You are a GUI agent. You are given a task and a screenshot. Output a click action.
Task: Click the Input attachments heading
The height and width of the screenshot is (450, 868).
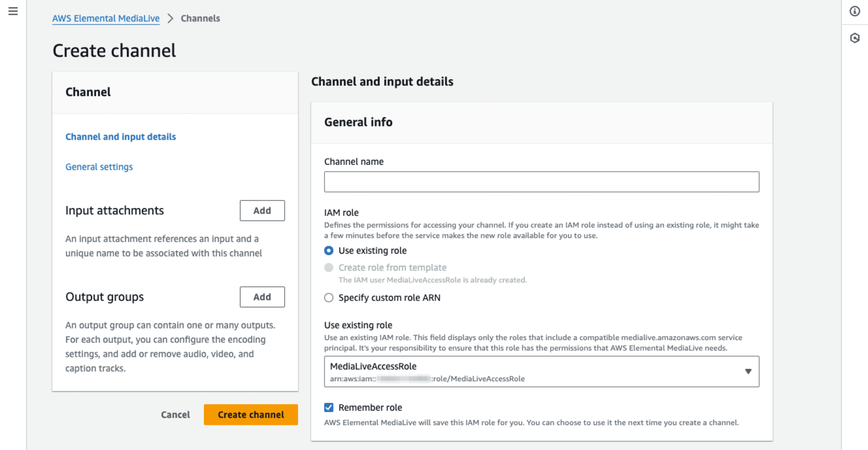(115, 211)
